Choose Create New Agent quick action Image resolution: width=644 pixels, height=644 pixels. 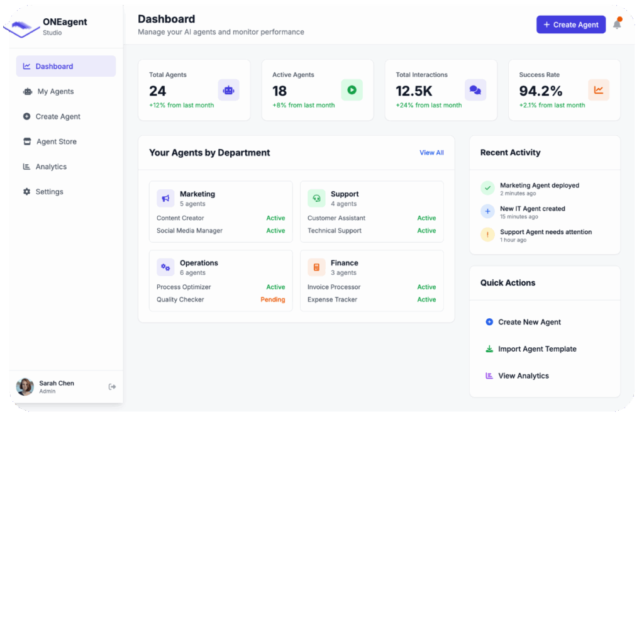529,322
